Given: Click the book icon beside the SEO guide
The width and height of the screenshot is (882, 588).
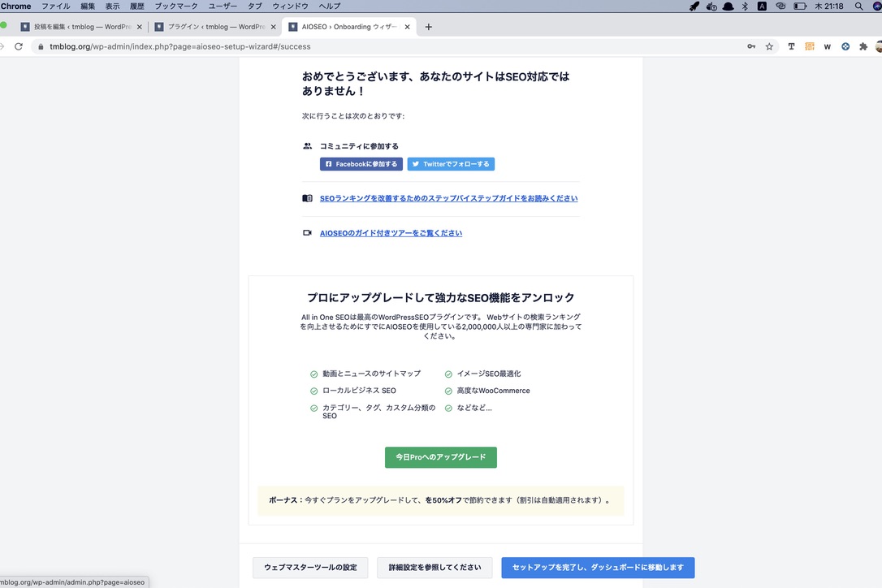Looking at the screenshot, I should point(307,198).
